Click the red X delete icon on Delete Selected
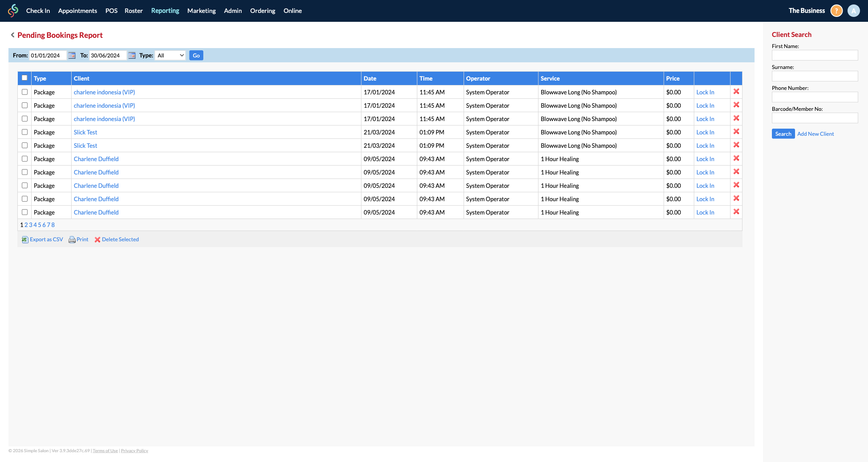 [97, 239]
